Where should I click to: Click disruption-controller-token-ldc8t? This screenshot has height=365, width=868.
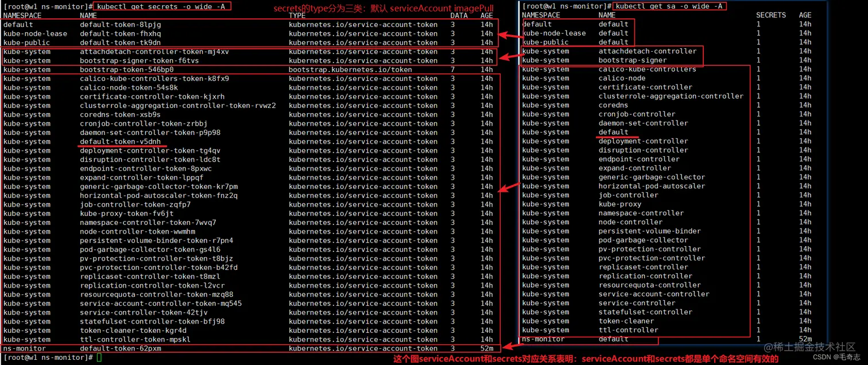coord(150,160)
